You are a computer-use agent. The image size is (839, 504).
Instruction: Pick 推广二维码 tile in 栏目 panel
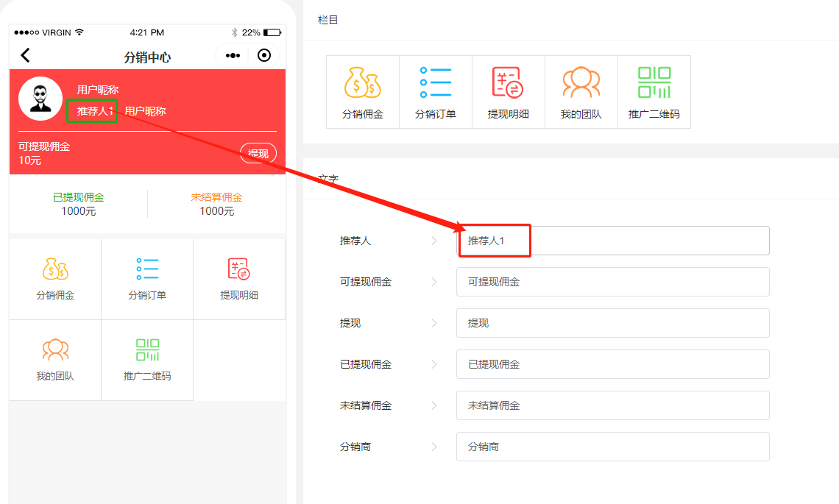click(654, 82)
